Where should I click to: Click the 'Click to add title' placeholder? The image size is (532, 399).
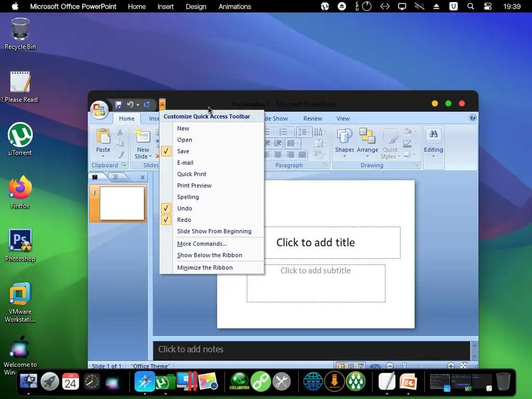tap(315, 242)
